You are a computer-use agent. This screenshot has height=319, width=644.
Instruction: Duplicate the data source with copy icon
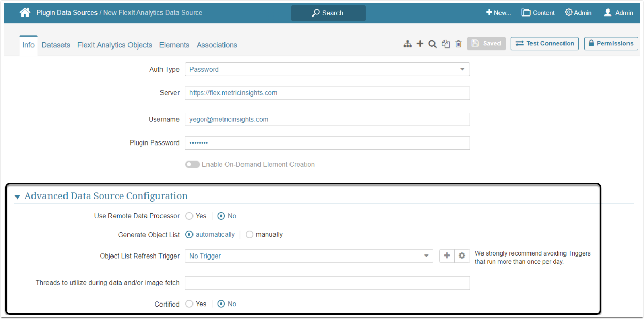coord(446,44)
